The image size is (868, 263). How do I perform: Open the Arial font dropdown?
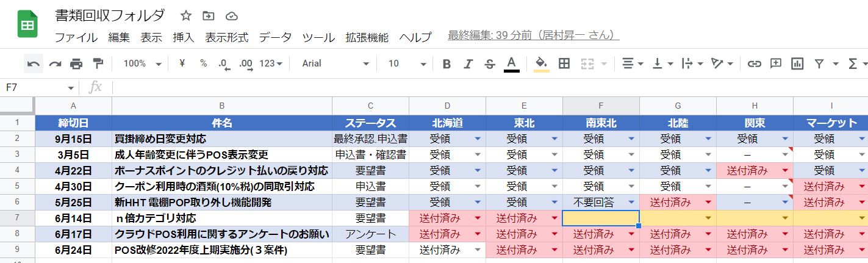tap(335, 63)
